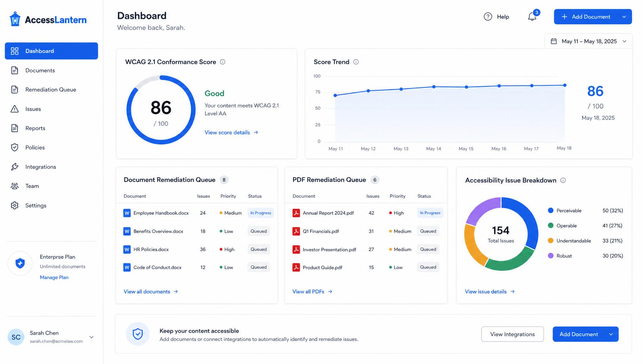The width and height of the screenshot is (643, 364).
Task: Click info icon beside Score Trend
Action: pyautogui.click(x=356, y=62)
